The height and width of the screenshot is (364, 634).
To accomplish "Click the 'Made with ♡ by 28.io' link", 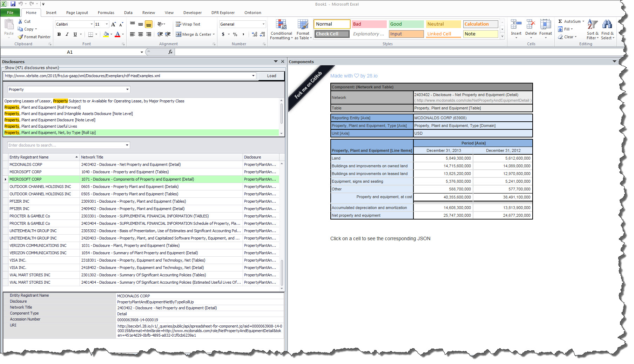I will click(x=354, y=76).
